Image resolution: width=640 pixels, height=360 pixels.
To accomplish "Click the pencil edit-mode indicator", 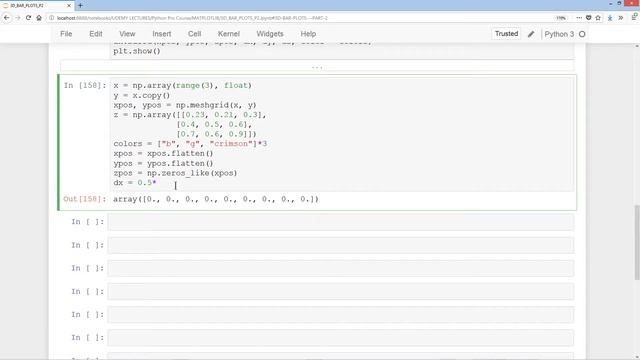I will tap(531, 34).
